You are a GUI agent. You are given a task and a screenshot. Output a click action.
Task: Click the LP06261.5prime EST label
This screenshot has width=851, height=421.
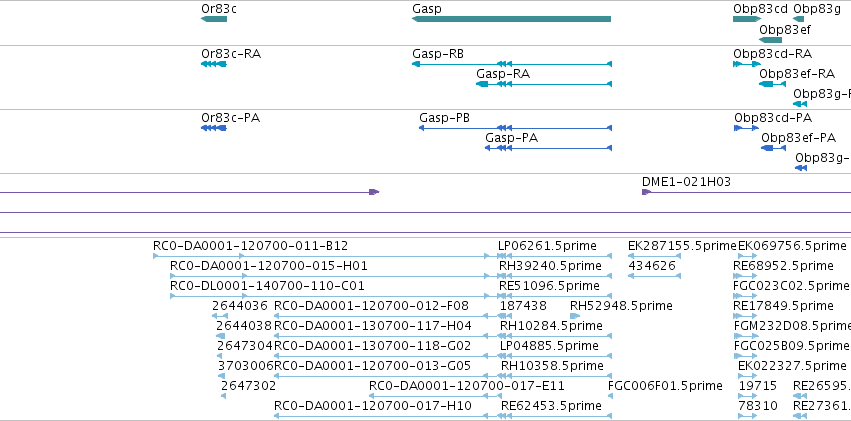pos(547,246)
